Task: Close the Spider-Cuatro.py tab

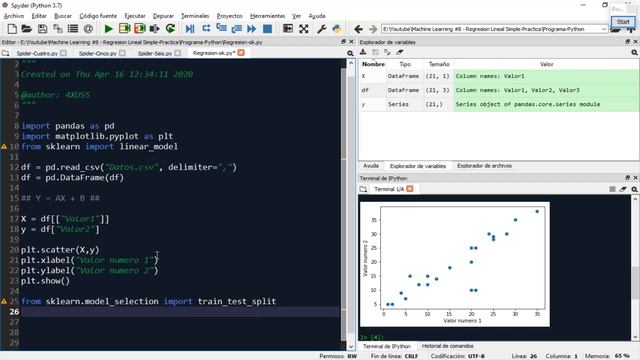Action: [x=63, y=53]
